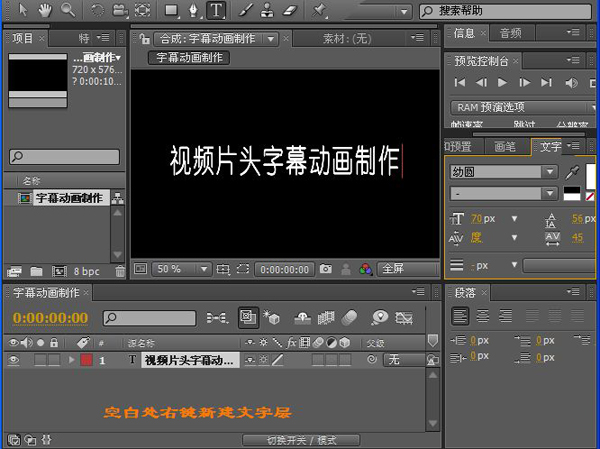The height and width of the screenshot is (449, 600).
Task: Select the Zoom magnifier tool
Action: [68, 10]
